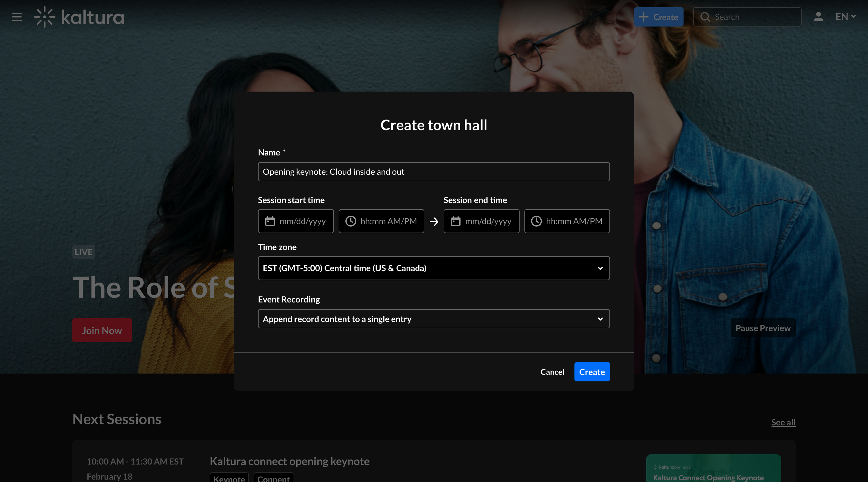This screenshot has height=482, width=868.
Task: Expand the Time zone dropdown
Action: [x=434, y=268]
